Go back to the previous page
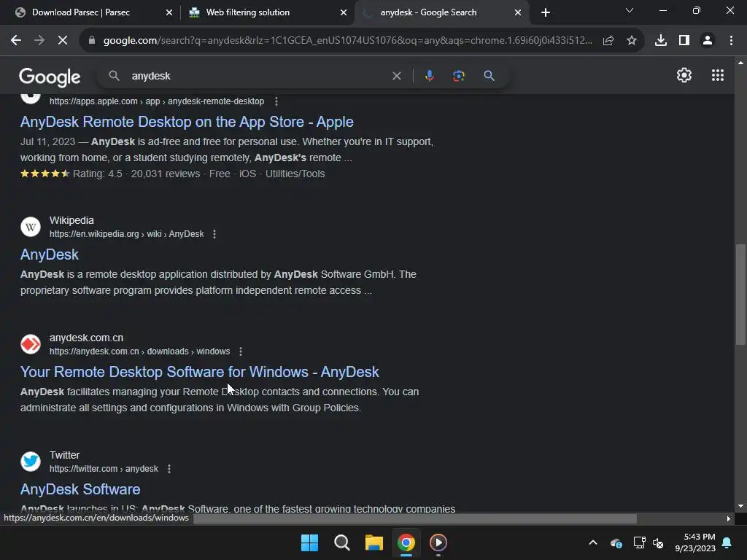This screenshot has height=560, width=747. [16, 41]
